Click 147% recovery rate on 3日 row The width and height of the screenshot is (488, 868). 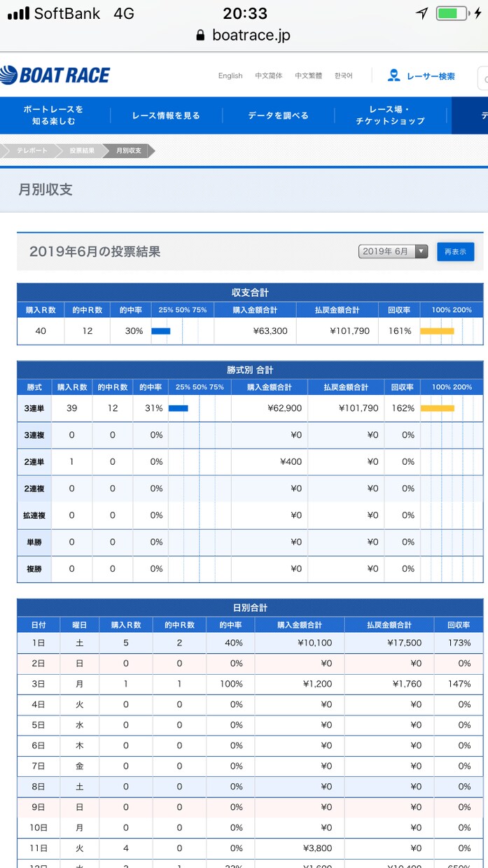click(459, 684)
